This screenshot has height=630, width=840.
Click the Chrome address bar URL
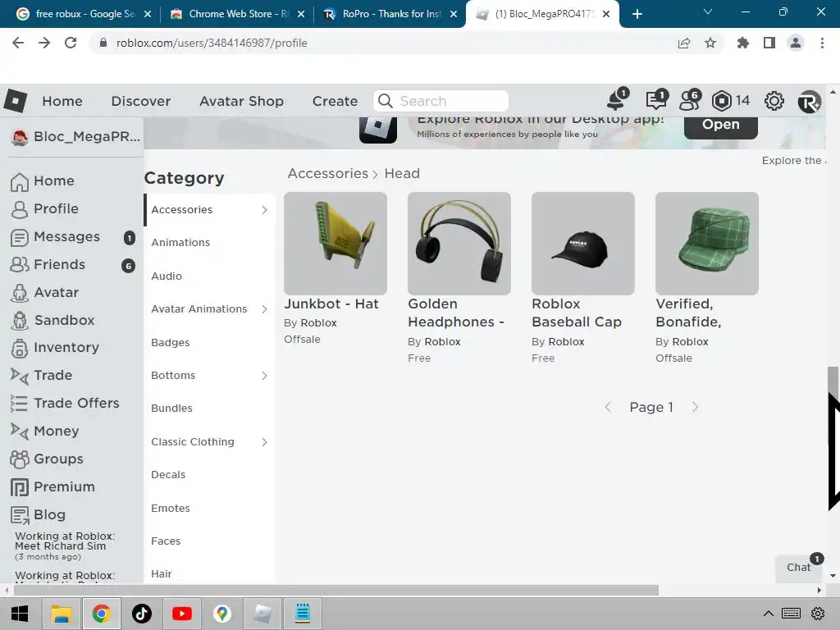click(x=212, y=43)
